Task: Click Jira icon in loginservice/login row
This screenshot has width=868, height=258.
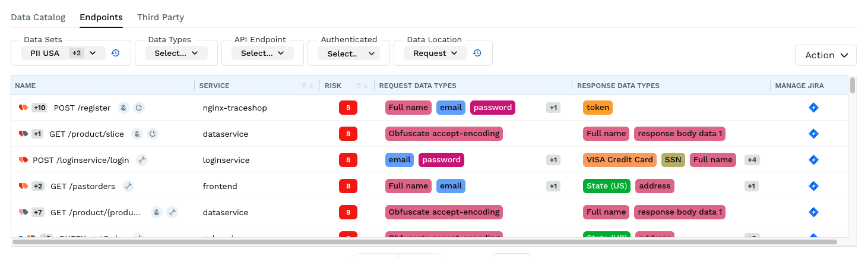Action: click(813, 160)
